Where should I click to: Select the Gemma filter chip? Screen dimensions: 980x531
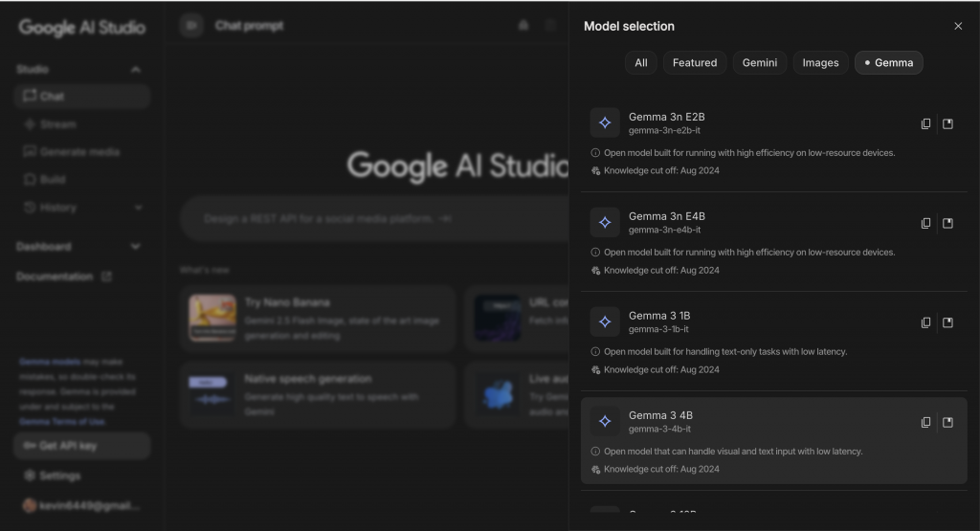[x=888, y=62]
